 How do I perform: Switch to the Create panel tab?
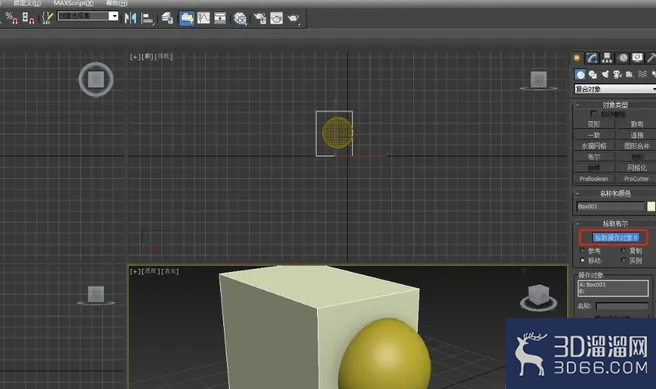(x=577, y=58)
